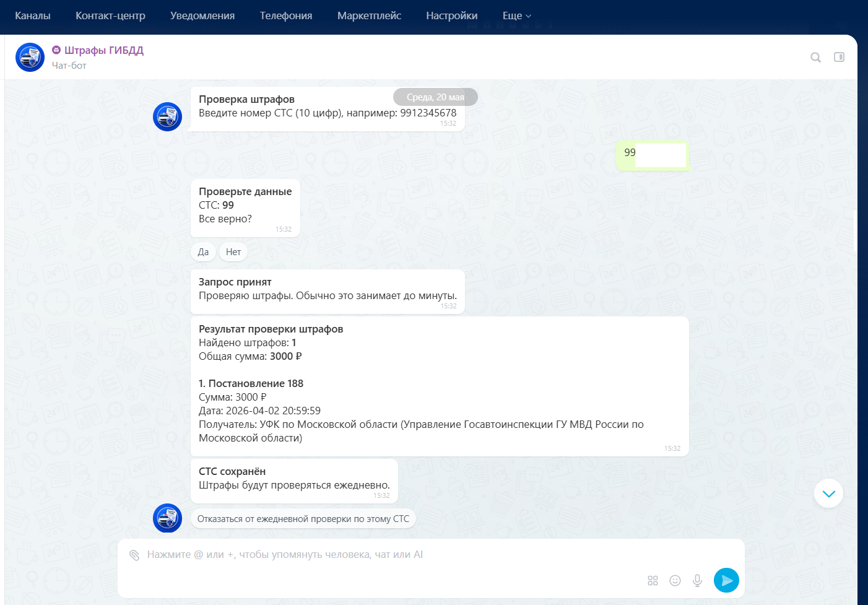Answer Да to confirm the data

203,252
